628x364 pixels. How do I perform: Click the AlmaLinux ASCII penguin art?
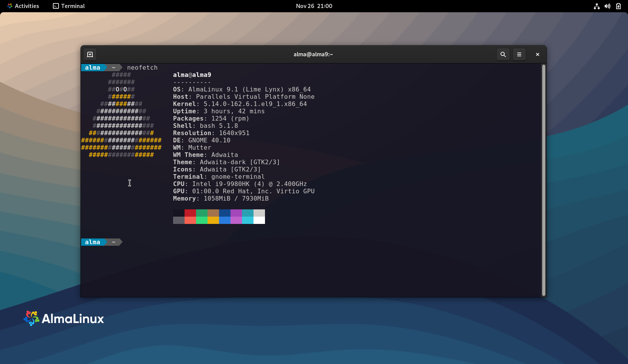click(121, 115)
